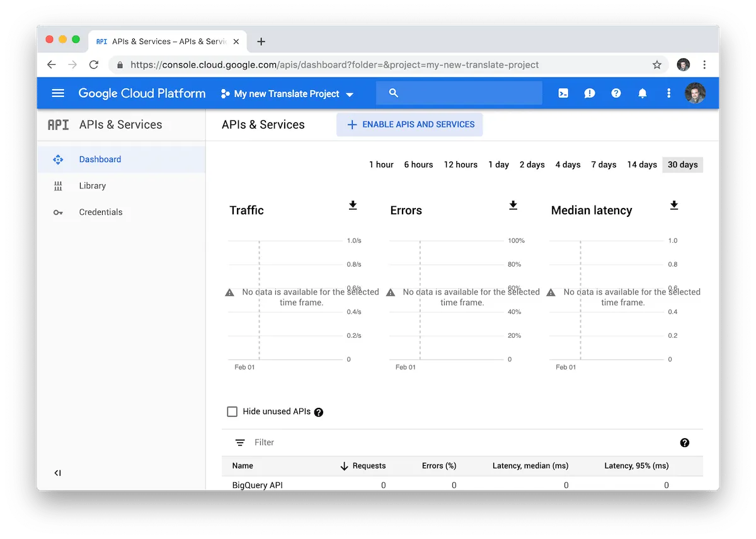The width and height of the screenshot is (756, 539).
Task: Click the Credentials key icon
Action: (x=58, y=212)
